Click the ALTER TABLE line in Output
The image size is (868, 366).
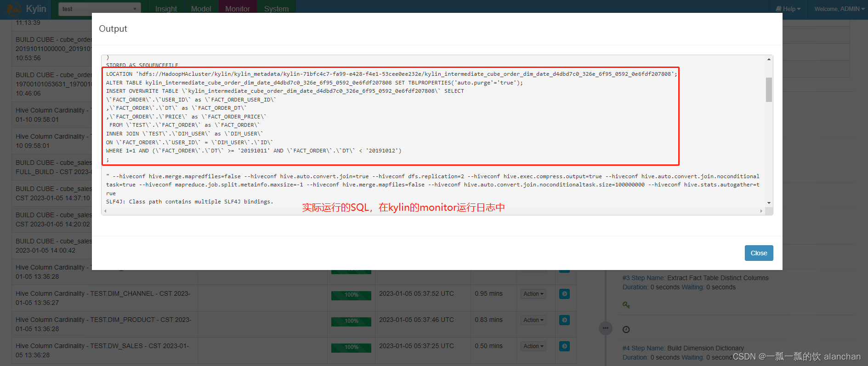pos(314,83)
